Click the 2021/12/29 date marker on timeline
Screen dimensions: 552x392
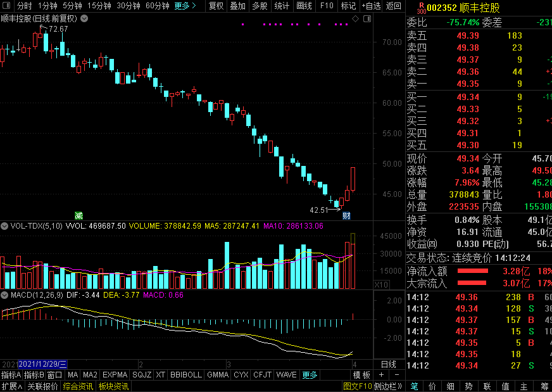tap(42, 364)
